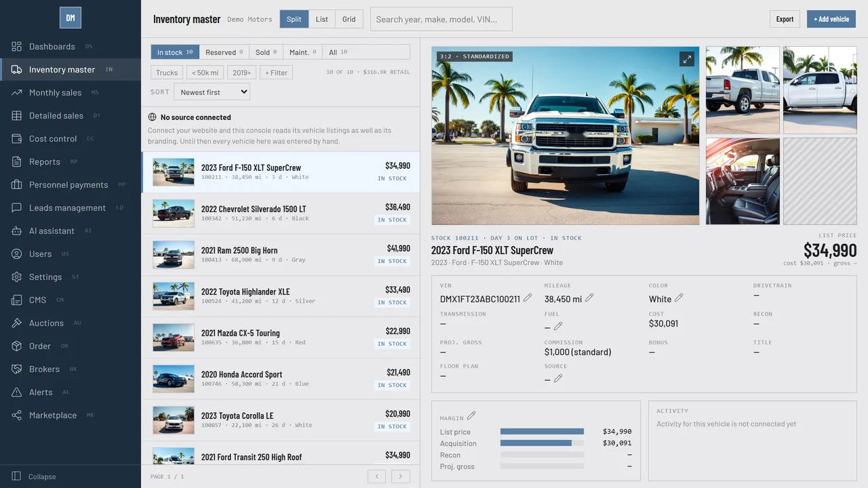868x488 pixels.
Task: Open AI assistant robot icon
Action: coord(16,231)
